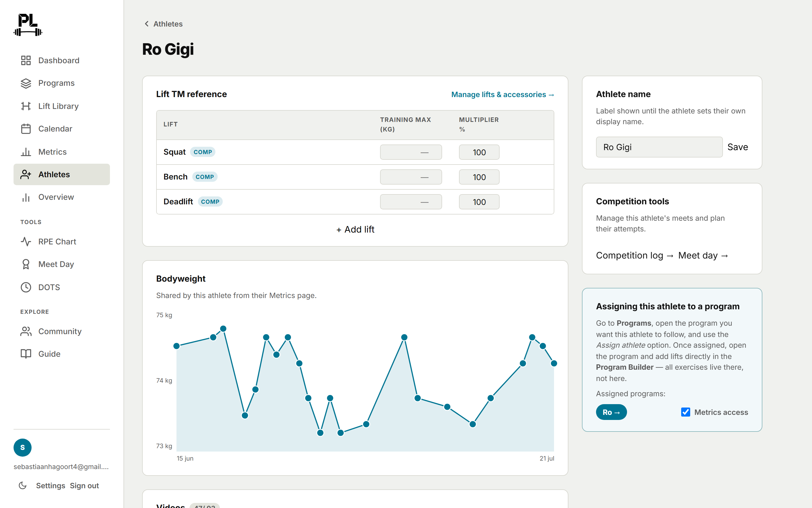Click the first bodyweight point at 15 jun
The width and height of the screenshot is (812, 508).
(176, 346)
